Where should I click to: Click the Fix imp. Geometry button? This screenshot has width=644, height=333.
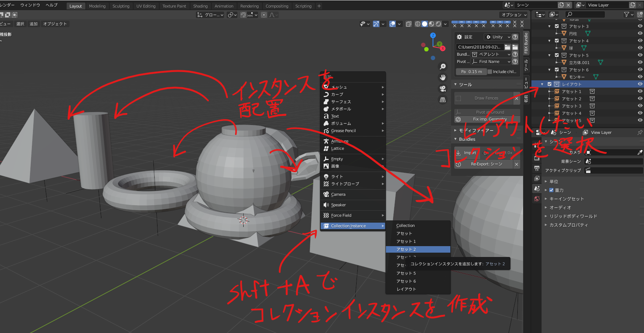pyautogui.click(x=489, y=119)
